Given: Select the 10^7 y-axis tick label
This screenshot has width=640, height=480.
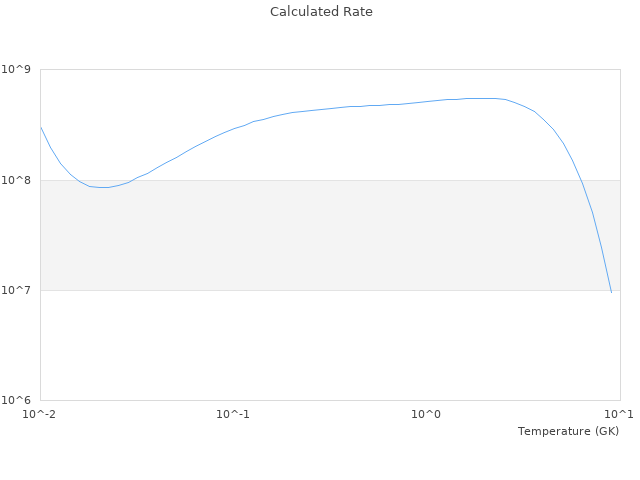Looking at the screenshot, I should click(x=18, y=290).
